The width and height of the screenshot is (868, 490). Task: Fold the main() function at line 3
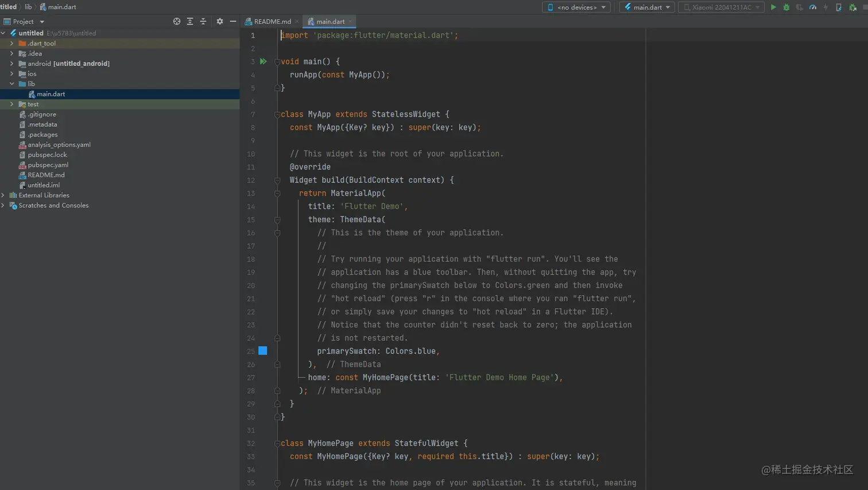[x=277, y=62]
